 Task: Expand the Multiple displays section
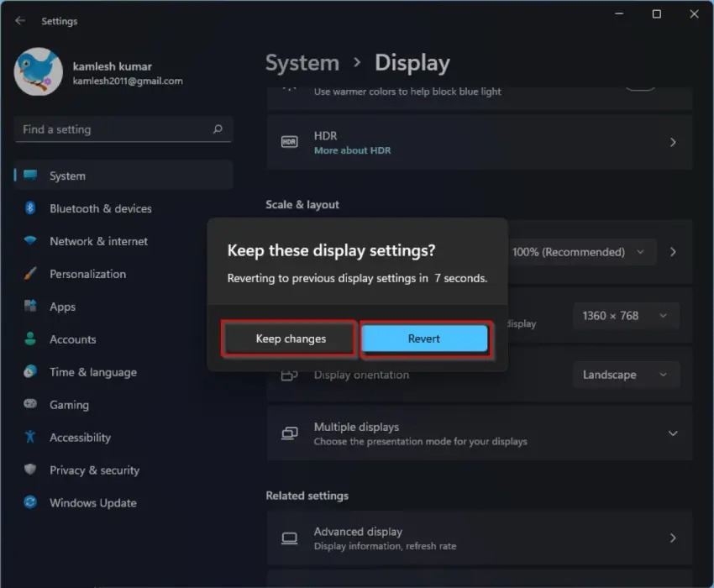tap(672, 433)
